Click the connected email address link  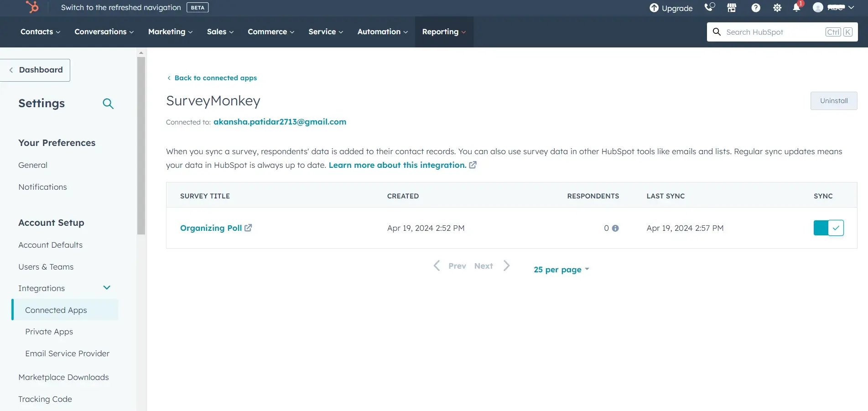tap(280, 122)
